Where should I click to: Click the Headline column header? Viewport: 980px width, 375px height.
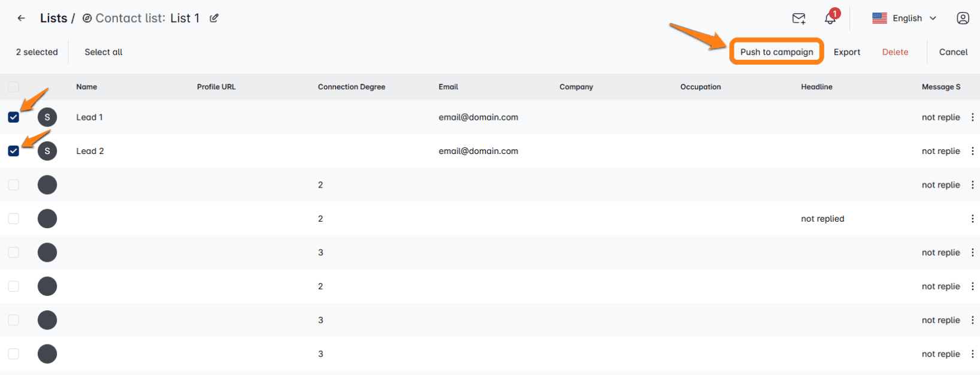816,87
